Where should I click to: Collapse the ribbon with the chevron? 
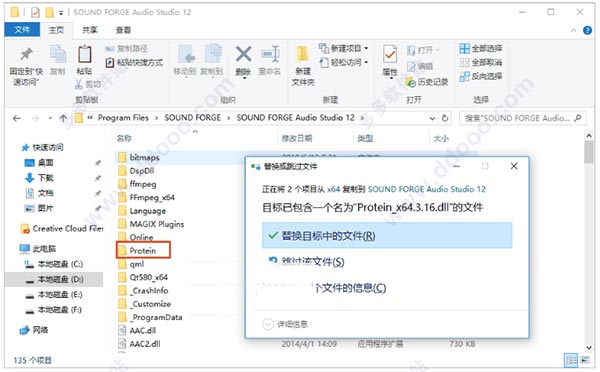[x=573, y=30]
